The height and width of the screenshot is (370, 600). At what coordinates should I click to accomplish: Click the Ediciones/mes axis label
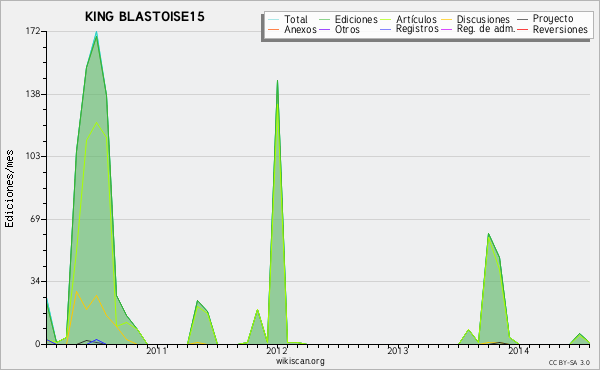9,188
